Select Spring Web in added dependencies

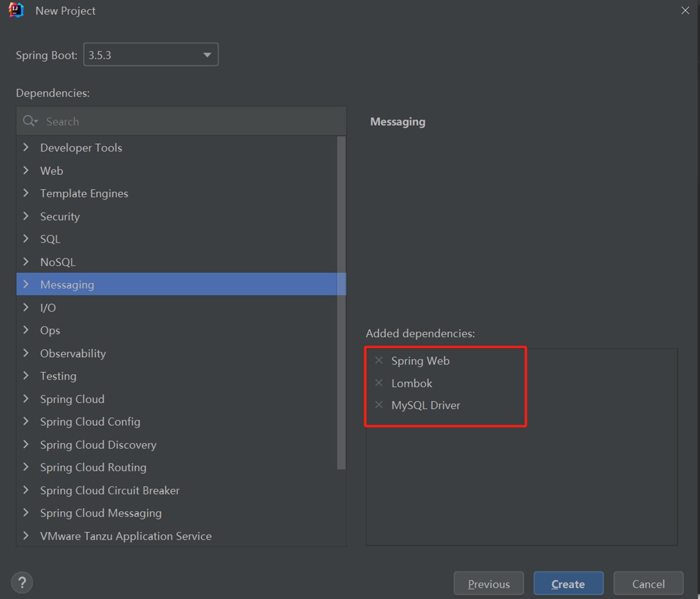pos(420,360)
